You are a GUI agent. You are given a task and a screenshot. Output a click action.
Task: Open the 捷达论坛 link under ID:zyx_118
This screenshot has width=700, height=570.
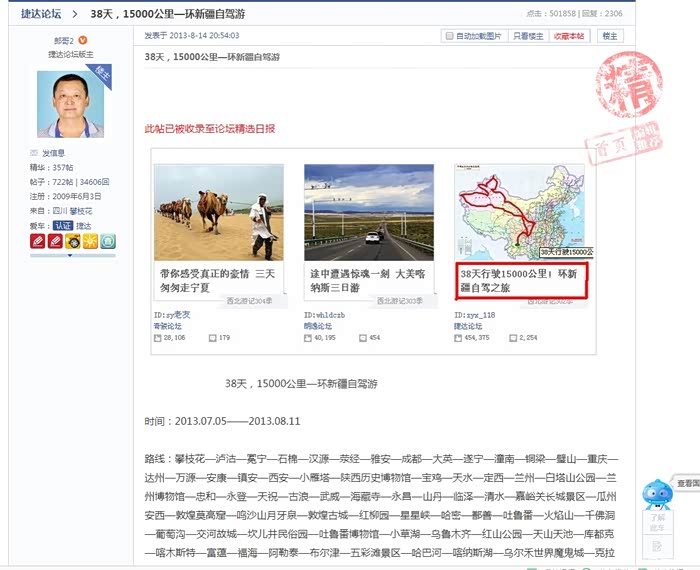click(x=468, y=326)
